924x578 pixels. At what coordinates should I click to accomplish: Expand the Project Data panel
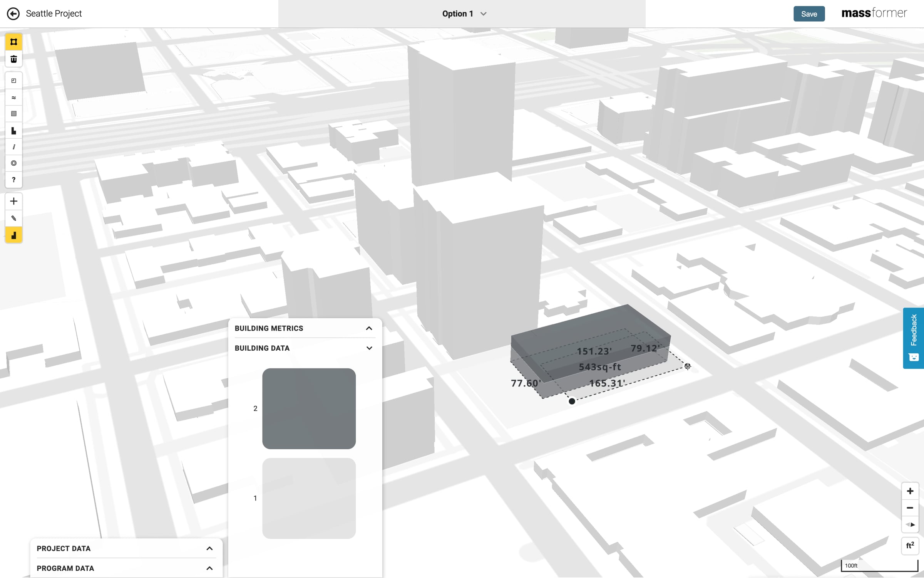209,548
